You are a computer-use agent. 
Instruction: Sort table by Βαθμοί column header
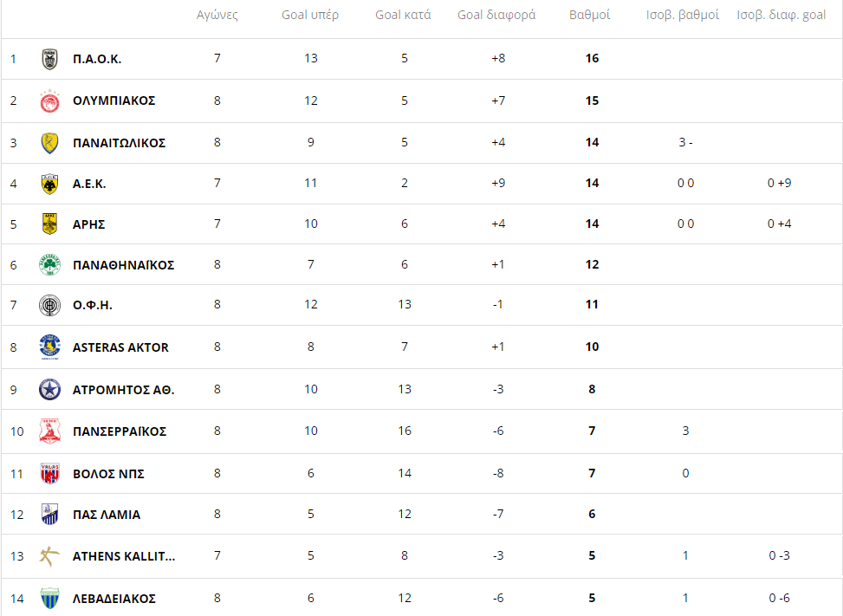tap(590, 16)
